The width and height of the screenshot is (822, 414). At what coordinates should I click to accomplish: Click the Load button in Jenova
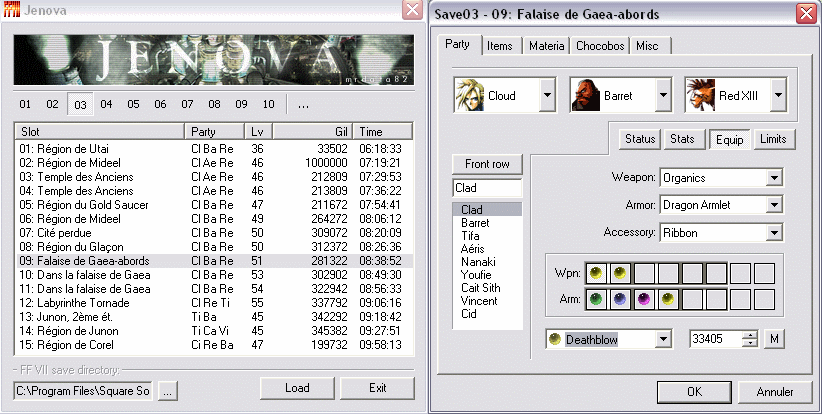[x=297, y=388]
